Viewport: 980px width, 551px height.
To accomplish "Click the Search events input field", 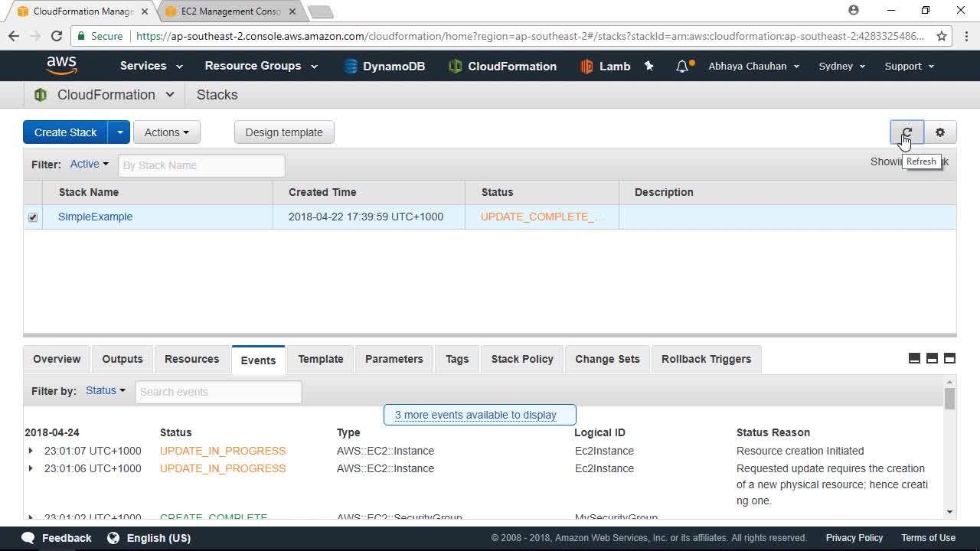I will [218, 392].
